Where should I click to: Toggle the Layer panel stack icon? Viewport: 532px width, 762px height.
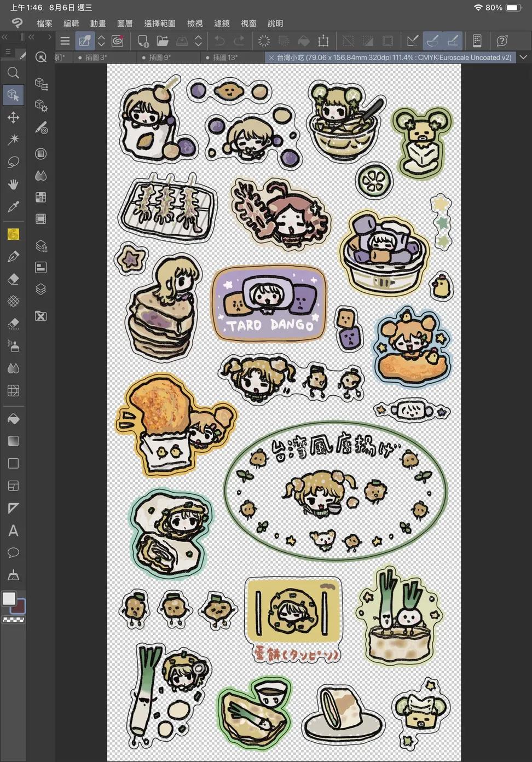pos(41,289)
